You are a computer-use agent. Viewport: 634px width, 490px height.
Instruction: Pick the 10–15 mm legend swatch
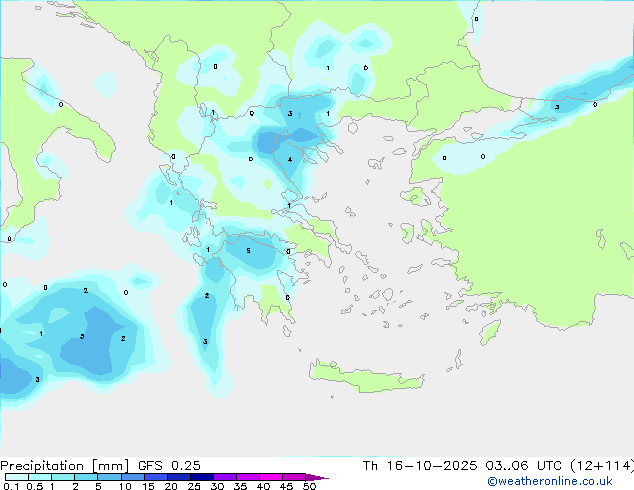click(132, 477)
